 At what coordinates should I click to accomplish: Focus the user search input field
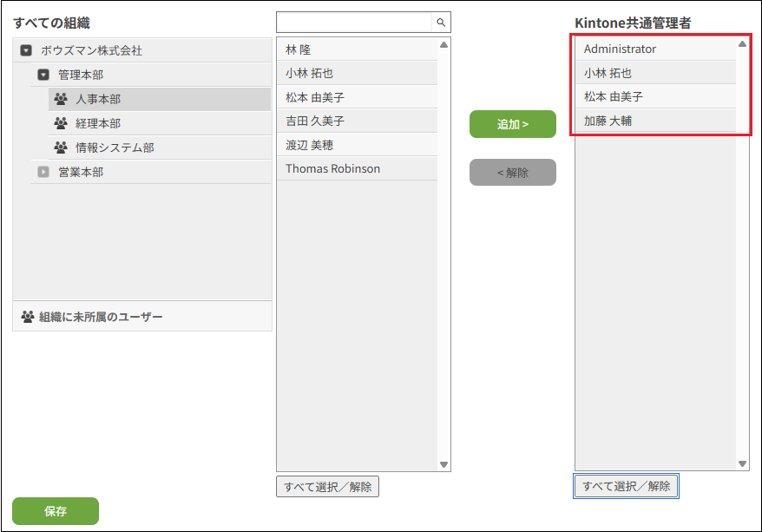click(x=354, y=23)
